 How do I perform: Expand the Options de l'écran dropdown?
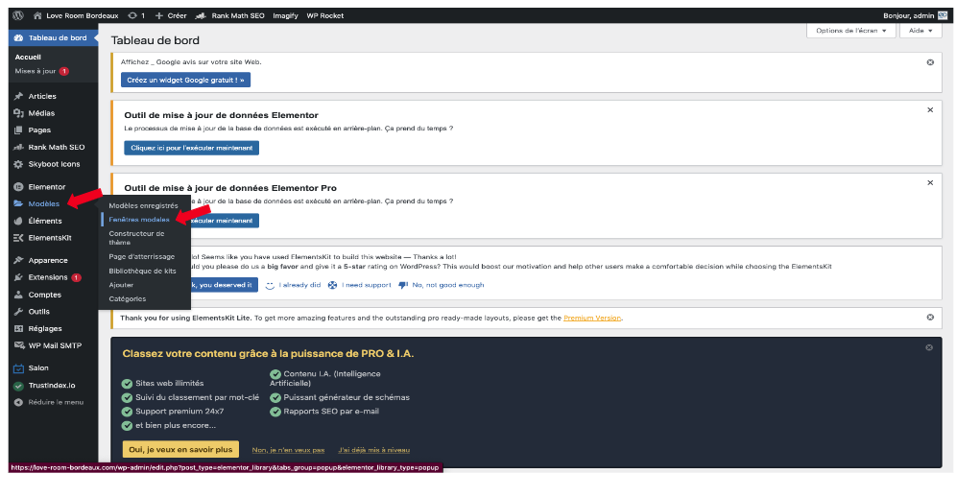click(x=851, y=31)
